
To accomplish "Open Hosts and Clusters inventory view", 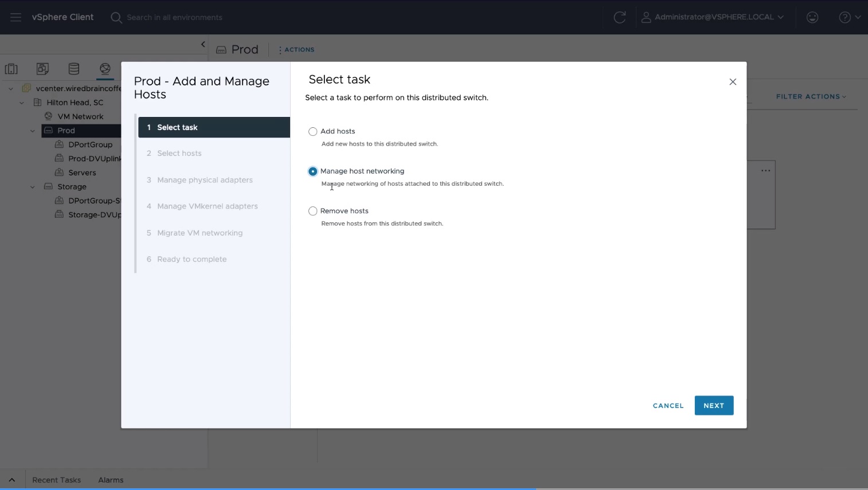I will tap(11, 69).
